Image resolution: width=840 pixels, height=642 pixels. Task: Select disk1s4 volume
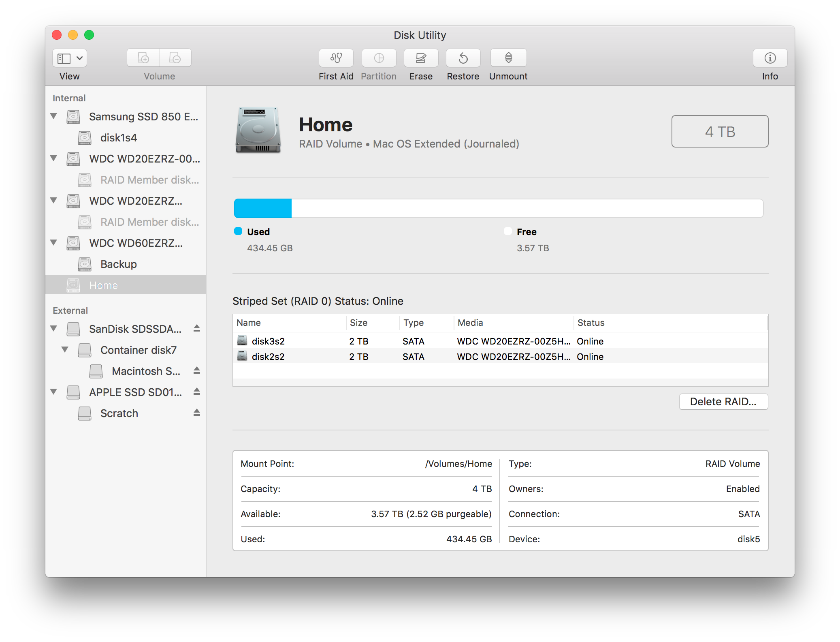[x=126, y=138]
